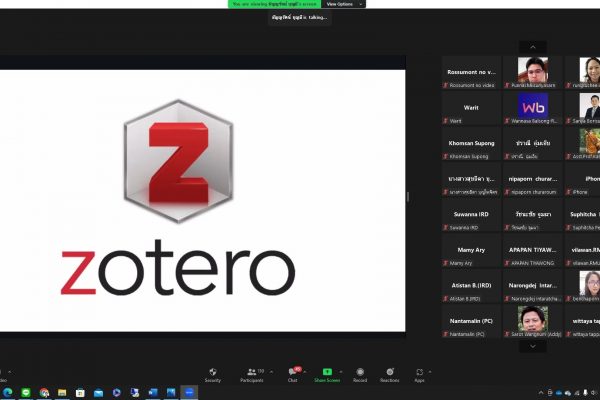Open File Explorer from the taskbar

[62, 392]
